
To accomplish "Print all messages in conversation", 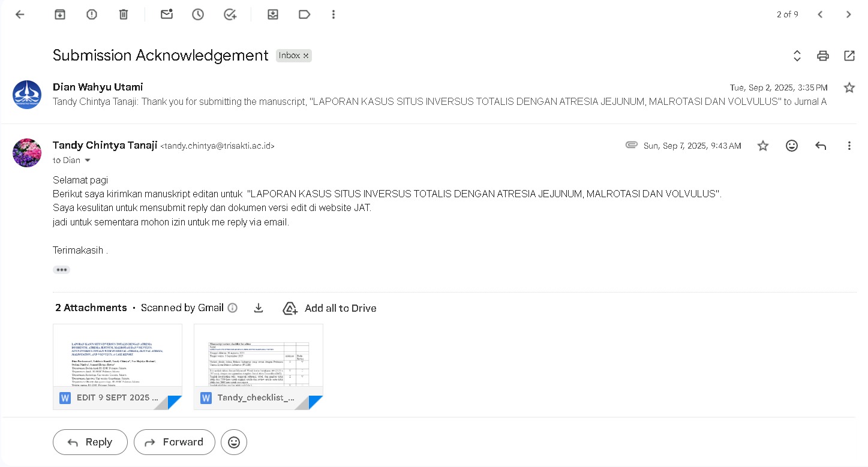I will [x=823, y=56].
